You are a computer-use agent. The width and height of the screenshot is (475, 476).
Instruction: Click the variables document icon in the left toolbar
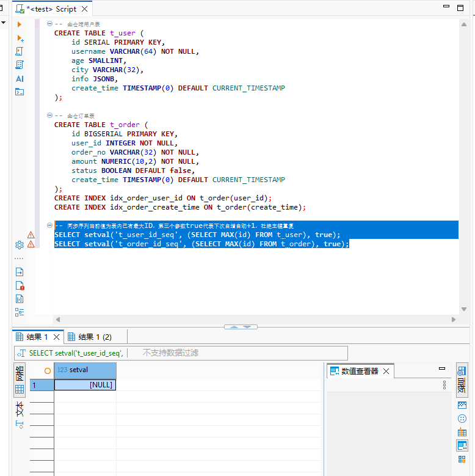pos(20,299)
